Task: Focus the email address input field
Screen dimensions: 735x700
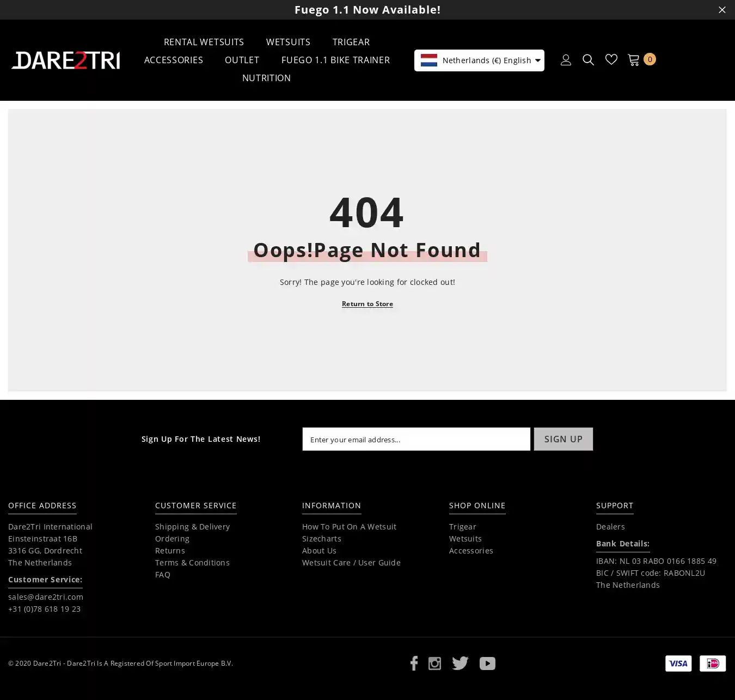Action: click(x=416, y=439)
